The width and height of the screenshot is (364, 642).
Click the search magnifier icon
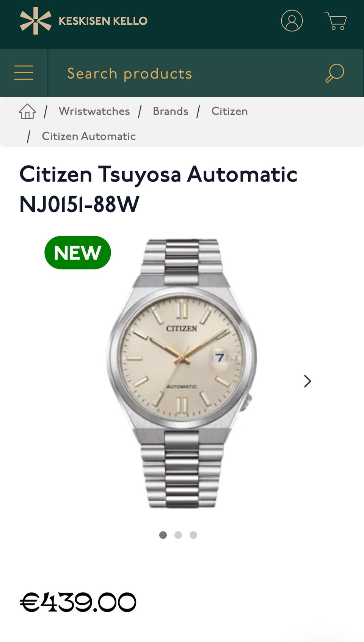(x=334, y=73)
